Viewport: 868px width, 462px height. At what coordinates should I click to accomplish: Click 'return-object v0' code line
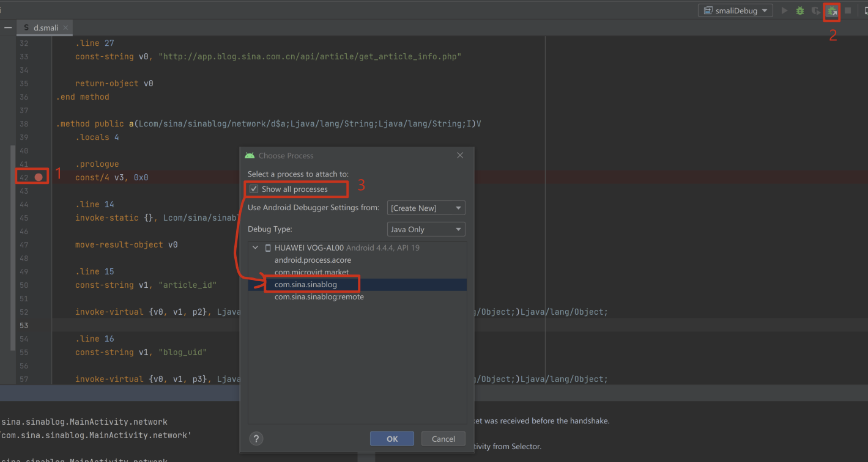click(x=114, y=84)
